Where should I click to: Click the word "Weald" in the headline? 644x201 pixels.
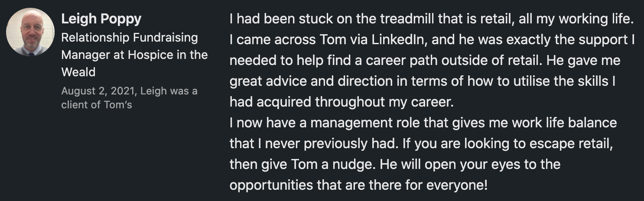[78, 72]
